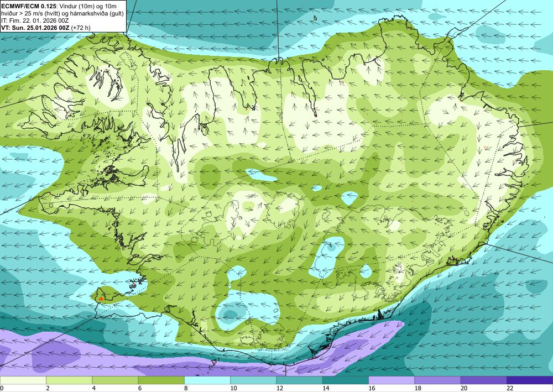Click the "(+72 h)" forecast offset text

coord(81,28)
